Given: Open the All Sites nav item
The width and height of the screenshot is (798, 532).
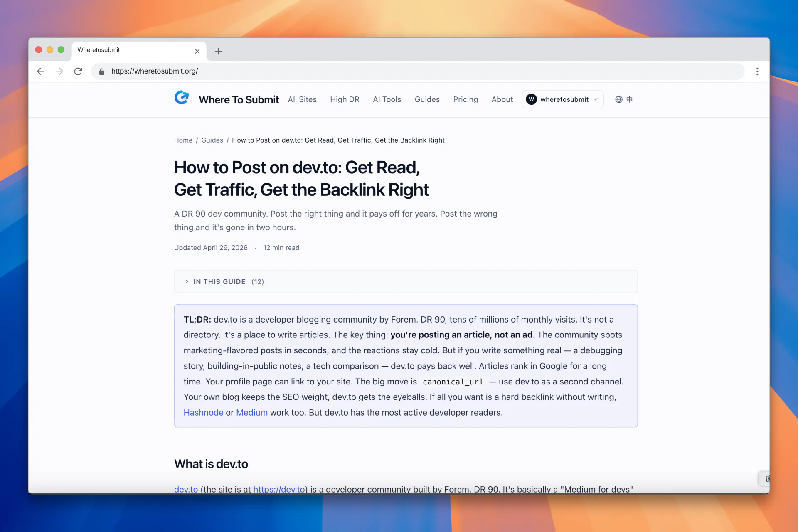Looking at the screenshot, I should [302, 99].
